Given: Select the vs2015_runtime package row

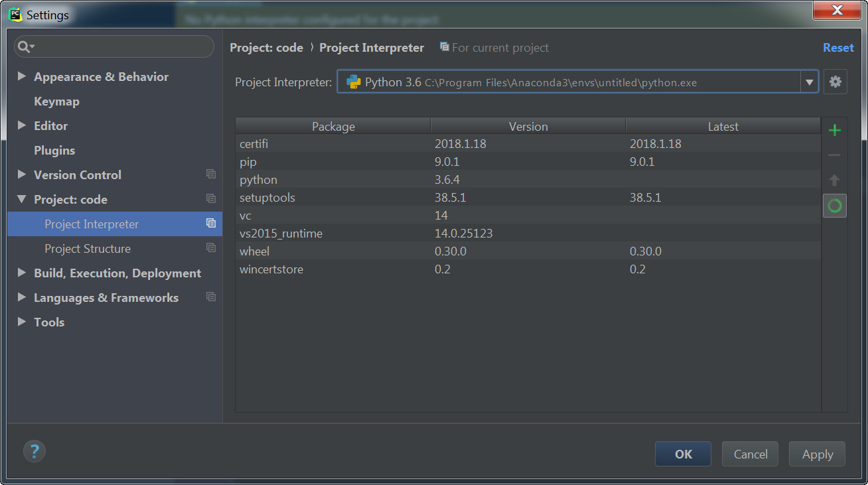Looking at the screenshot, I should click(x=528, y=234).
